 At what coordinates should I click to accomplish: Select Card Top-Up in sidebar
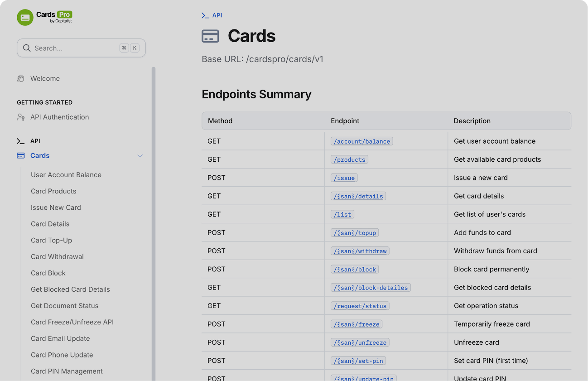[51, 240]
